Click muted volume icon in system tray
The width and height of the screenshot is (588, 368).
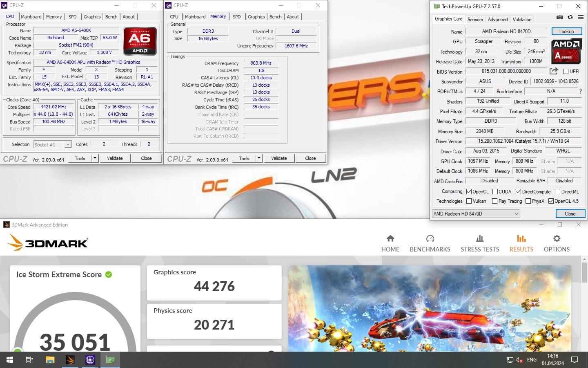(x=520, y=360)
